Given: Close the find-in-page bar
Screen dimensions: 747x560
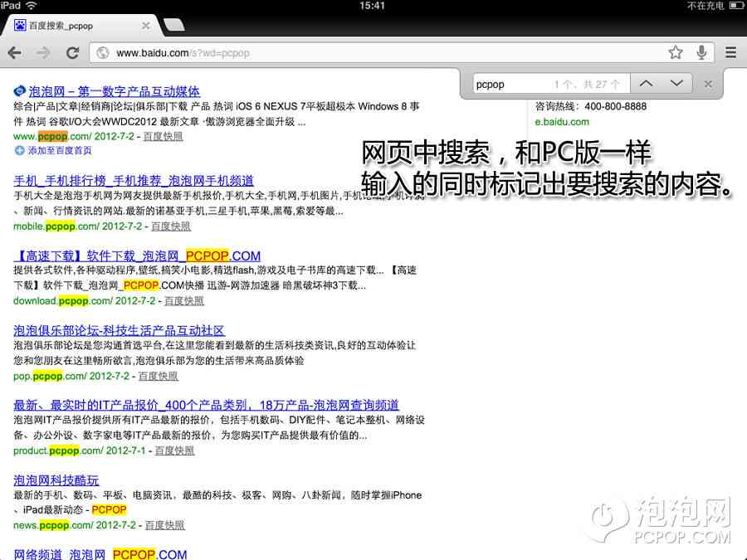Looking at the screenshot, I should pos(708,84).
